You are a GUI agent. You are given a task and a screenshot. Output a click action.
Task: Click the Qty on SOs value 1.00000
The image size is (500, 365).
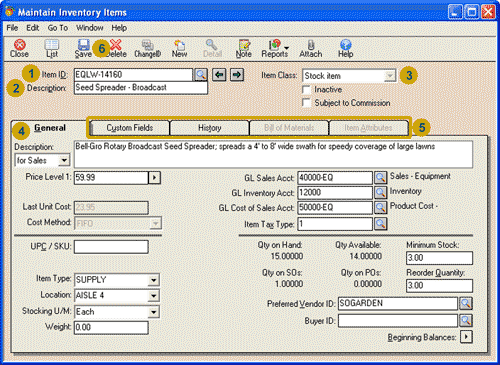[x=289, y=284]
